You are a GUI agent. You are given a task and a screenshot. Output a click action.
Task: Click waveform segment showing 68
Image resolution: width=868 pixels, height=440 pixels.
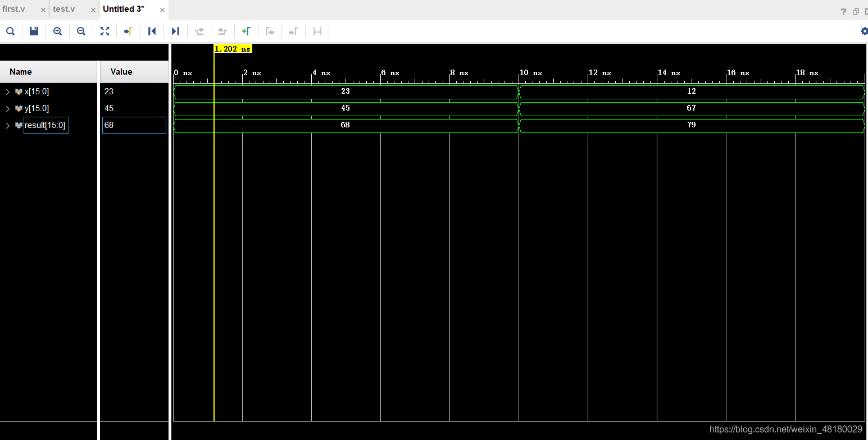coord(346,125)
